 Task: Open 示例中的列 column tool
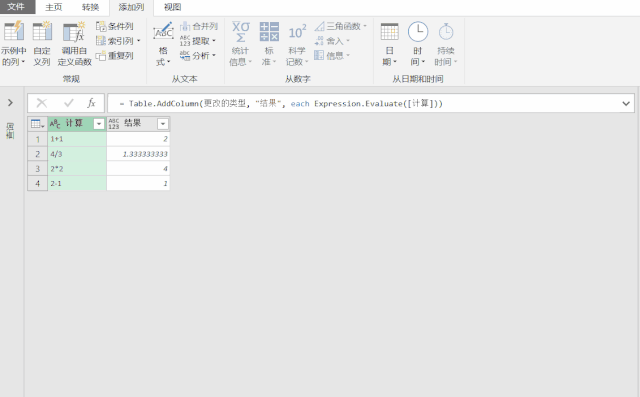13,44
